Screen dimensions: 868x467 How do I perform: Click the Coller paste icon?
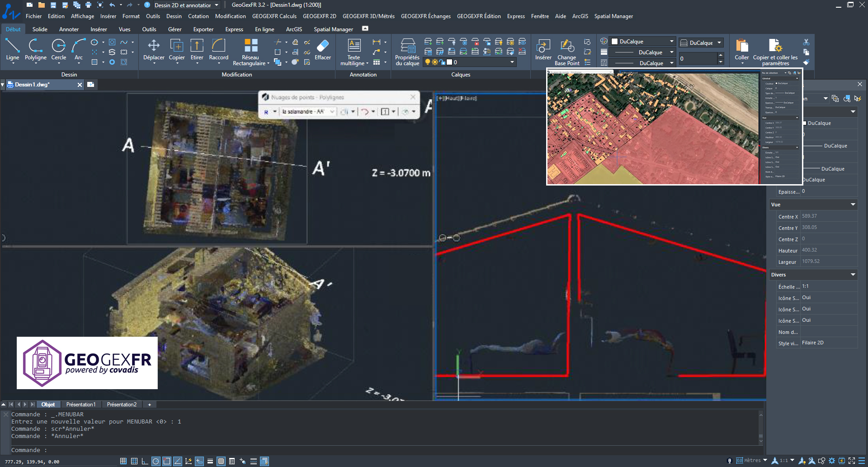(742, 49)
